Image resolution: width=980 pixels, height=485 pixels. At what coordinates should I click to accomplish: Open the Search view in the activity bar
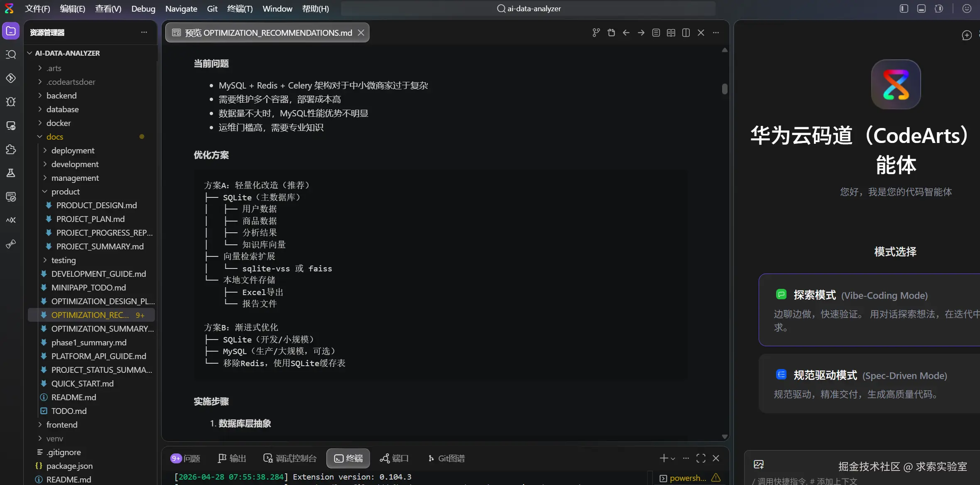pyautogui.click(x=11, y=54)
